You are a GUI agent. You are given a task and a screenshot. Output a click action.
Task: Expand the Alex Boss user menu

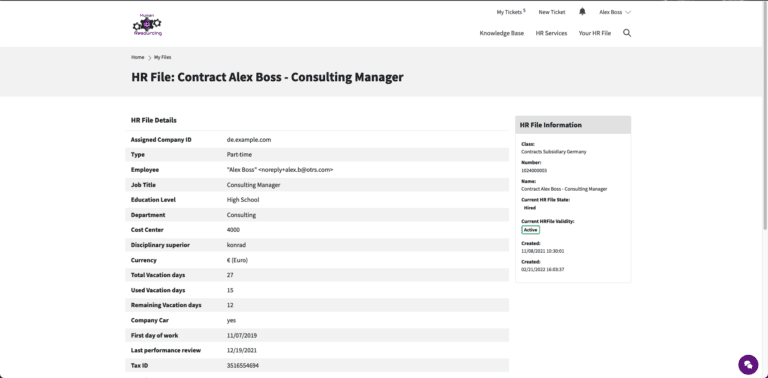[615, 12]
